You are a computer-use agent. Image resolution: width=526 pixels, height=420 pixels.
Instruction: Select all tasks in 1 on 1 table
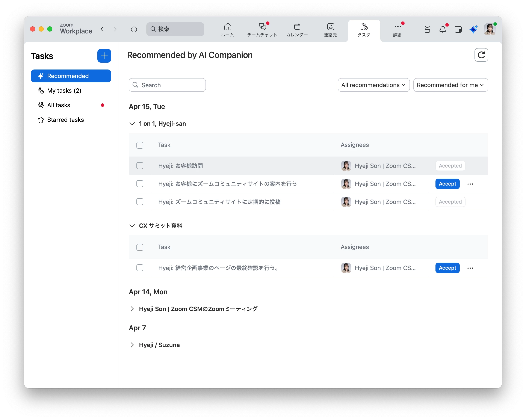(x=140, y=145)
